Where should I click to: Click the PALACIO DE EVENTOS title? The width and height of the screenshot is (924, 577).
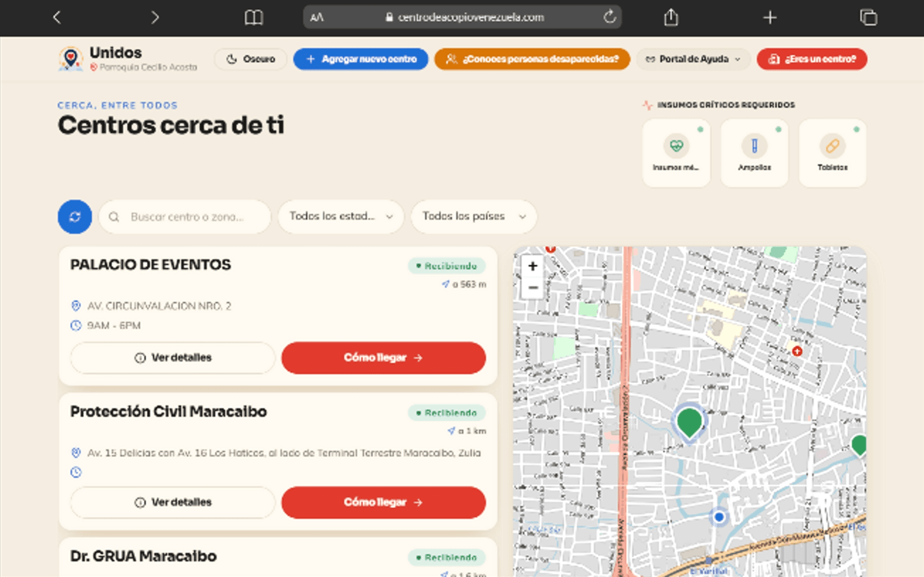[150, 265]
